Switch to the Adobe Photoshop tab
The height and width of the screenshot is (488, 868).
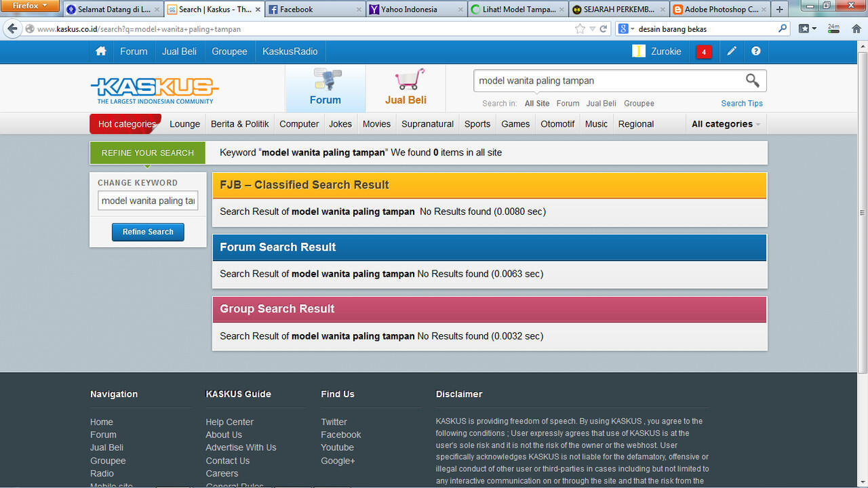click(x=721, y=9)
